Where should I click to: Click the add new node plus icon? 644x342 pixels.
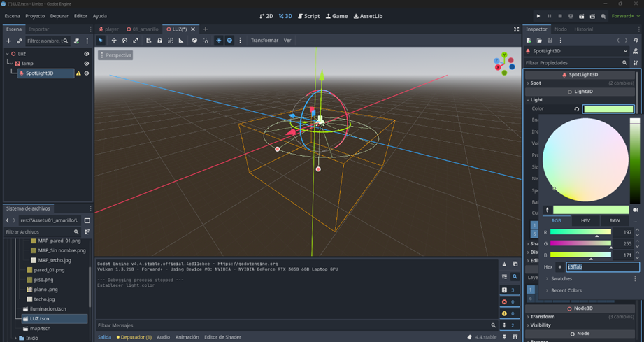click(x=9, y=41)
